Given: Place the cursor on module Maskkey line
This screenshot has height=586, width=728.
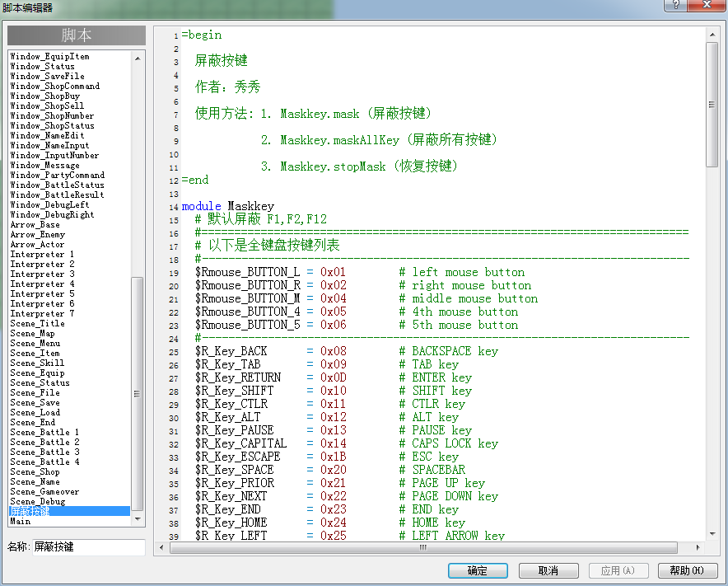Looking at the screenshot, I should 228,206.
